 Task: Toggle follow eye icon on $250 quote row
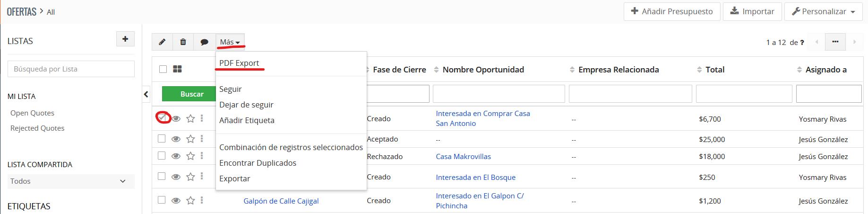[x=176, y=177]
